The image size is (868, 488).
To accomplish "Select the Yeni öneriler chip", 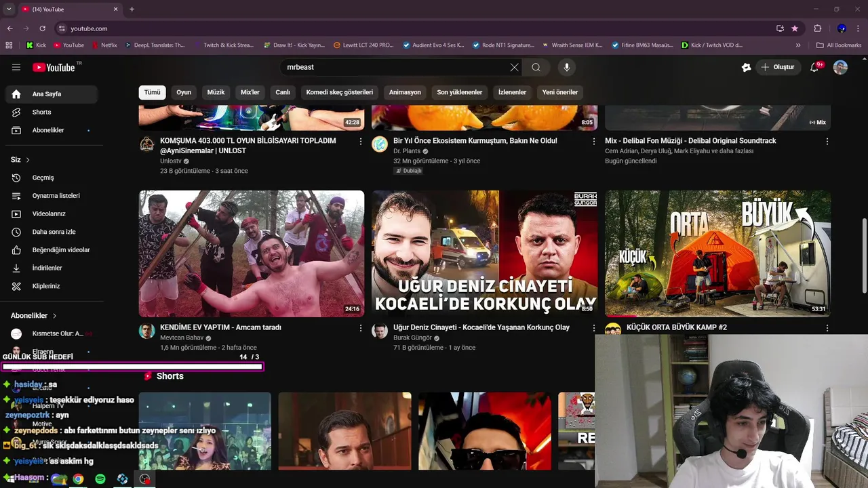I will [x=560, y=92].
